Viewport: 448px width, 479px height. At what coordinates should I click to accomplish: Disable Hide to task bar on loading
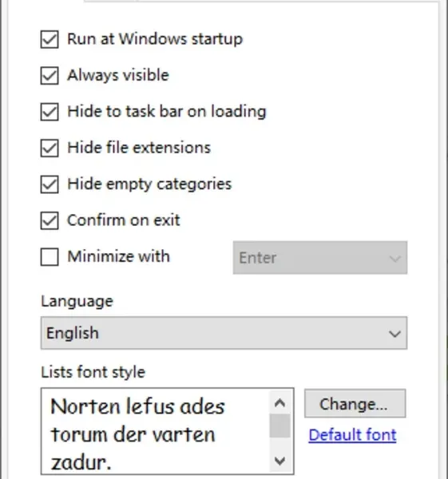(50, 112)
